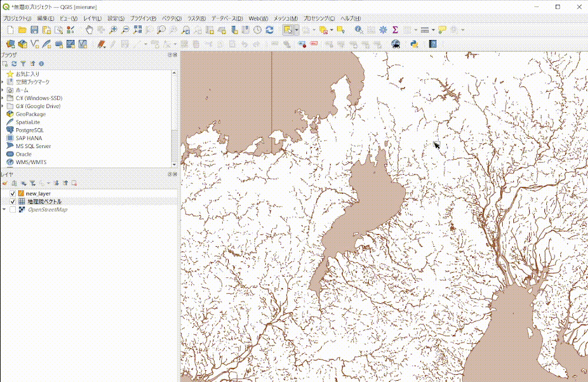The image size is (588, 382).
Task: Select the Zoom In magnifier tool
Action: click(113, 30)
